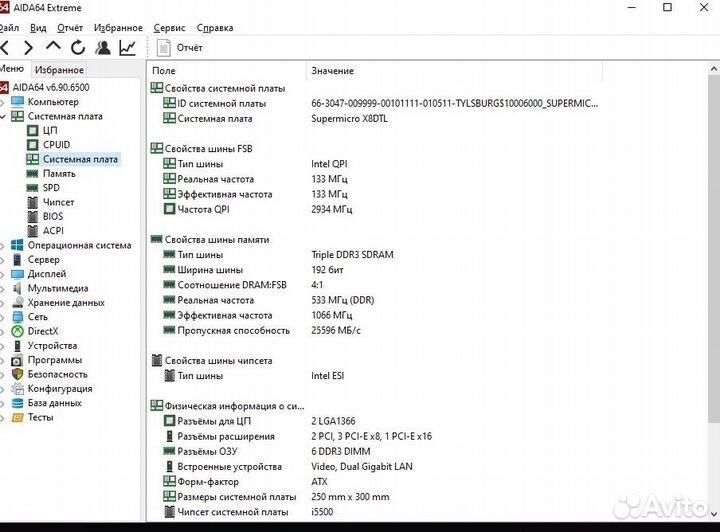Open the graph chart icon in the toolbar

(x=127, y=47)
